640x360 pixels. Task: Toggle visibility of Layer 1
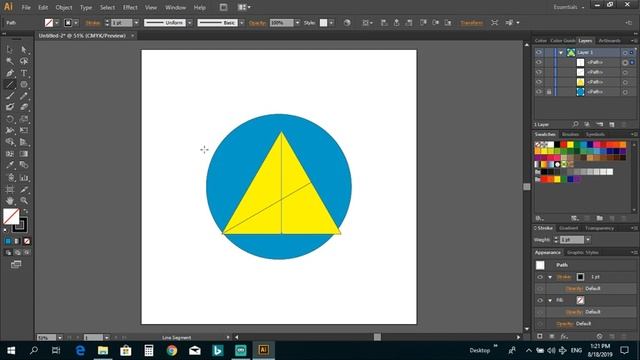click(539, 52)
